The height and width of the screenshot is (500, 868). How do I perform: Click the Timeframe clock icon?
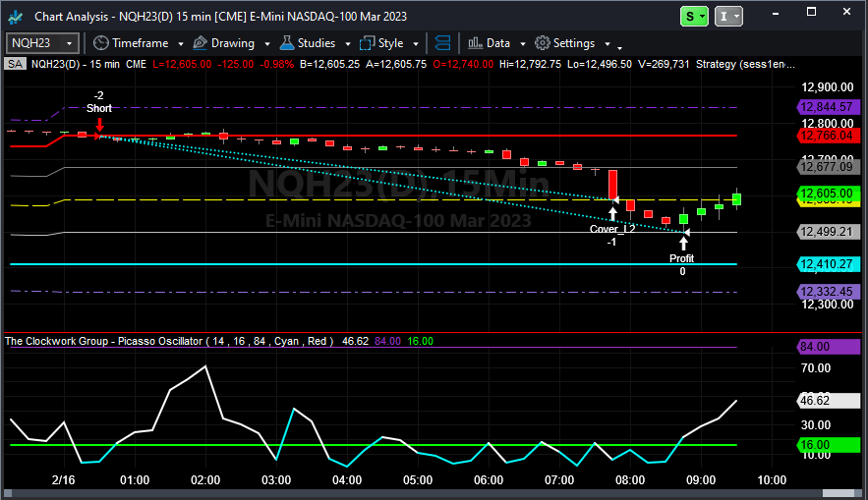(x=100, y=43)
